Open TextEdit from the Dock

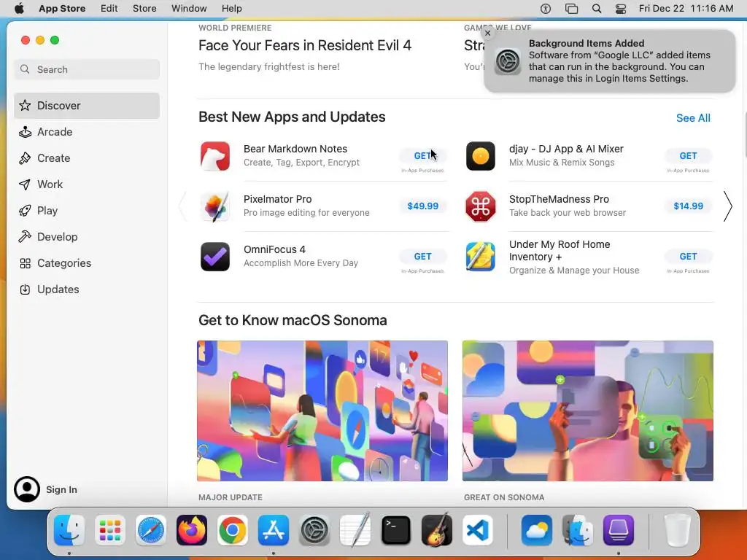tap(355, 530)
